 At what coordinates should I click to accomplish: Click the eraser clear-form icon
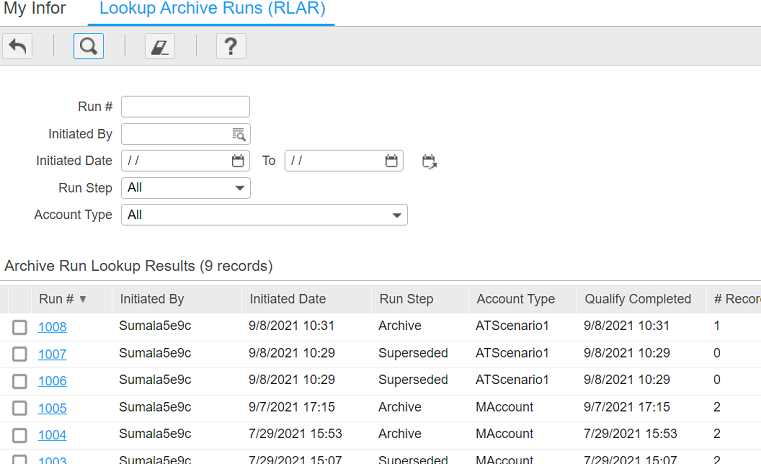160,46
